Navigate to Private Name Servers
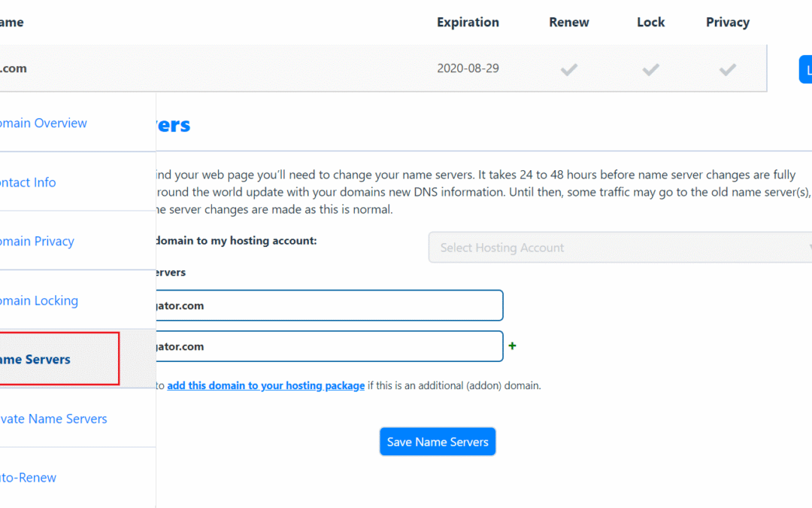 click(x=53, y=418)
